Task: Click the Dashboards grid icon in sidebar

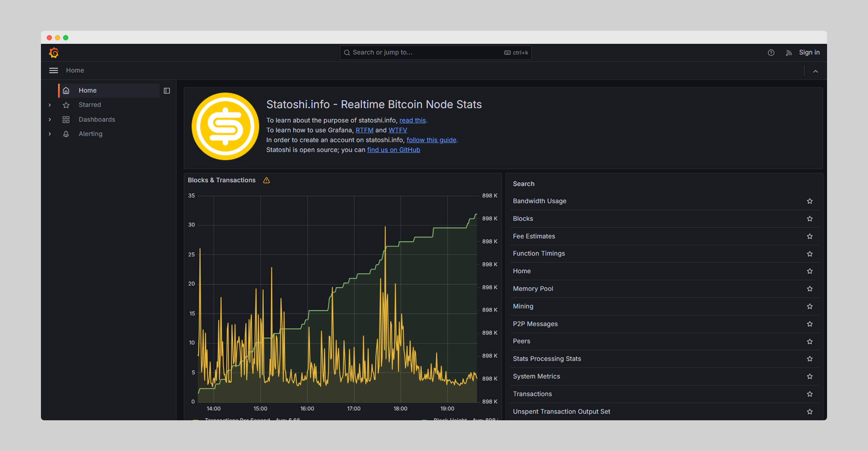Action: pyautogui.click(x=66, y=120)
